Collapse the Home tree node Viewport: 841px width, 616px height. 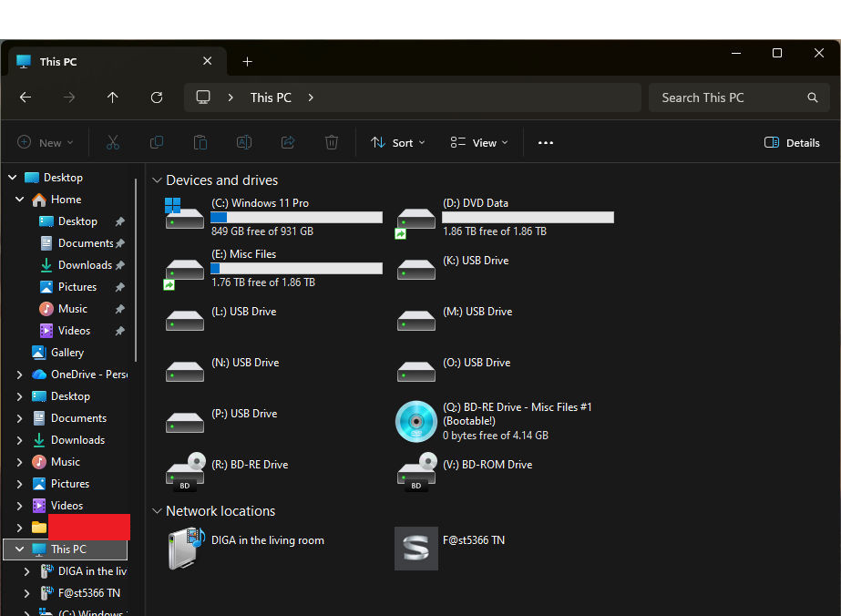[x=20, y=199]
